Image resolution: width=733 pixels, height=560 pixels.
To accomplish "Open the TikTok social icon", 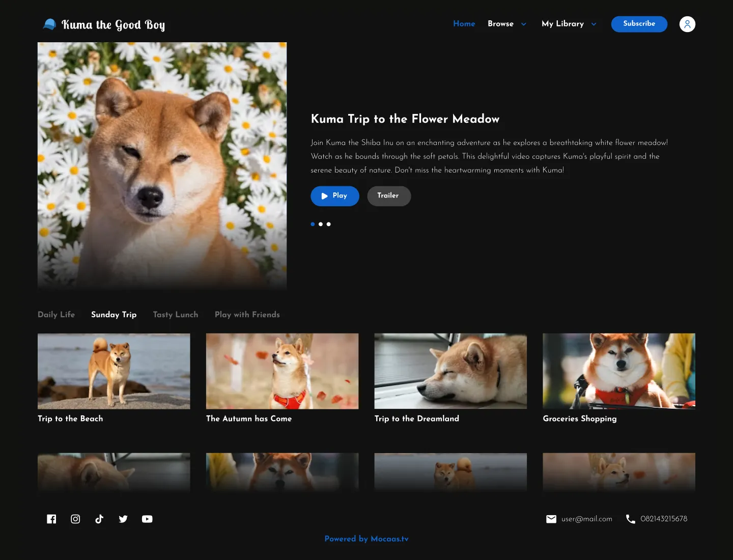I will pos(99,519).
